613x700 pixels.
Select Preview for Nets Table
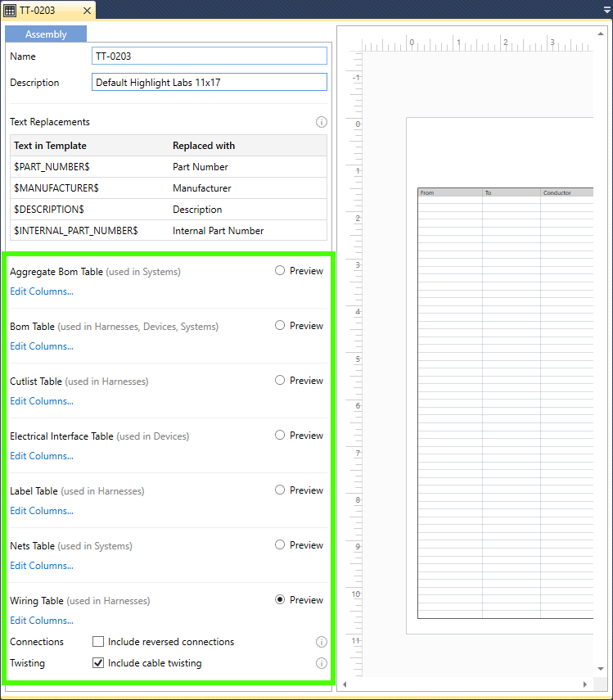pos(280,544)
